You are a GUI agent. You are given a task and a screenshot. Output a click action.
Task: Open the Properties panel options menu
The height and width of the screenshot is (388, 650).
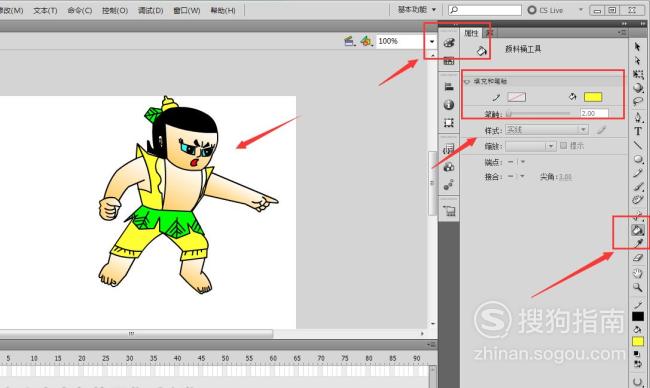coord(622,32)
